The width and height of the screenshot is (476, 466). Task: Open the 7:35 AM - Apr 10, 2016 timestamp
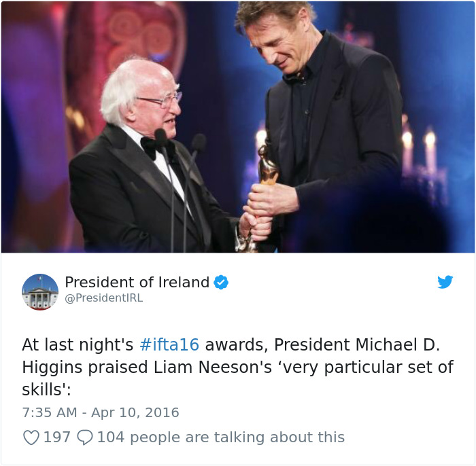[101, 412]
